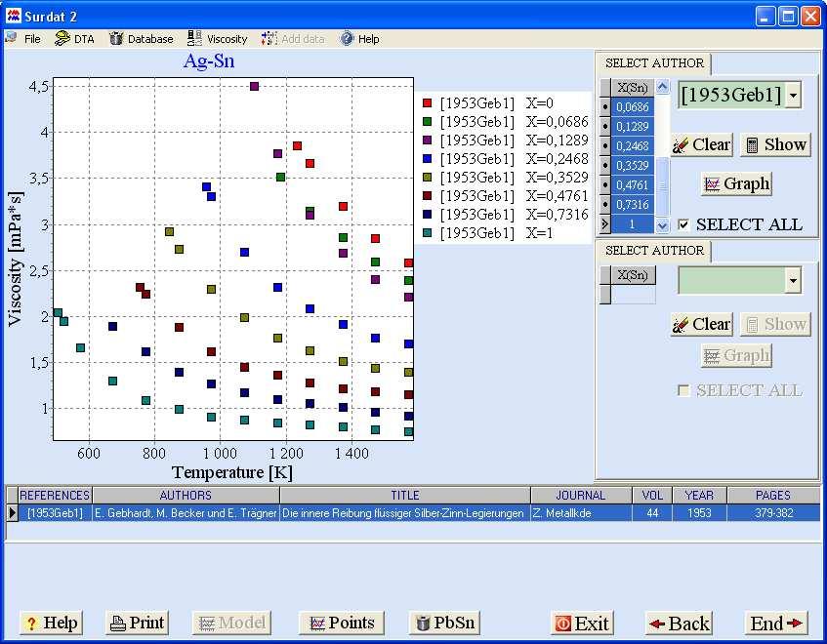The image size is (827, 644).
Task: Click the End button
Action: click(776, 624)
